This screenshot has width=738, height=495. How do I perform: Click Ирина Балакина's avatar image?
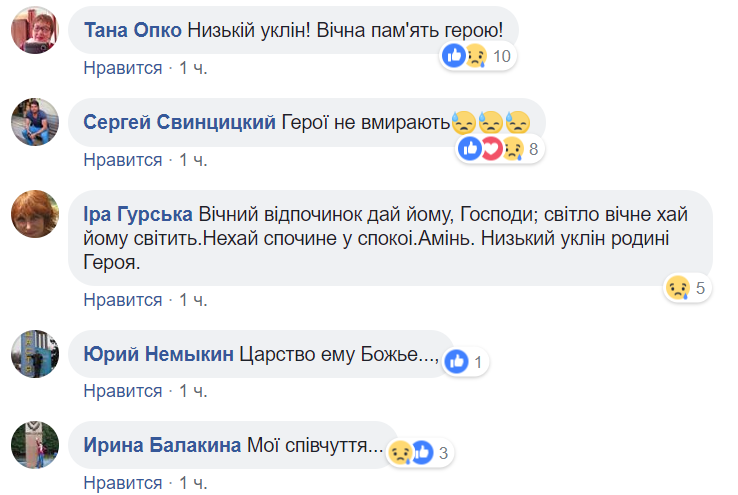[x=31, y=444]
